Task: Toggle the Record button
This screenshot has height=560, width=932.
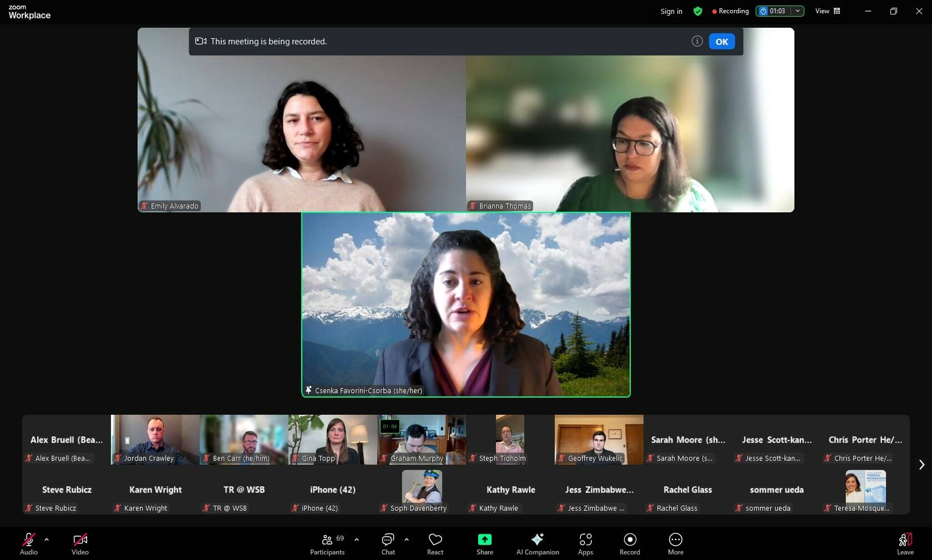Action: [630, 543]
